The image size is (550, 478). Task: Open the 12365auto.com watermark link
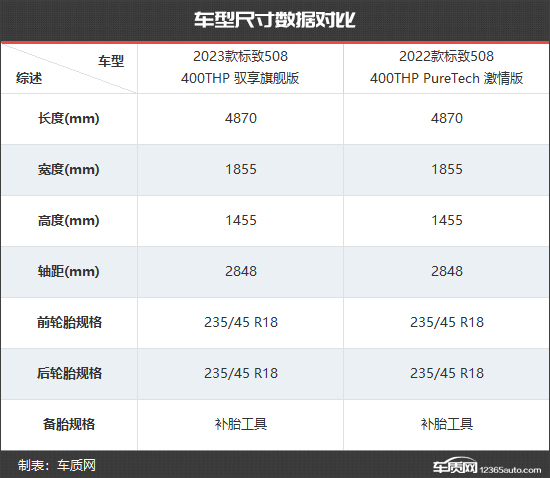510,470
